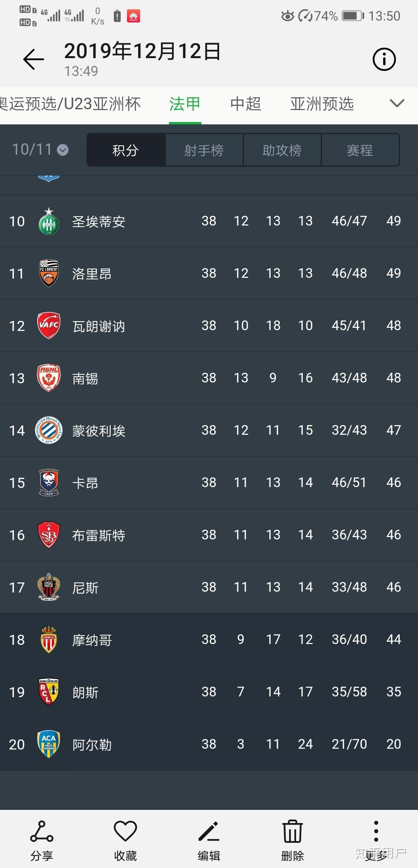Open the 10/11 season dropdown
418x868 pixels.
[40, 150]
